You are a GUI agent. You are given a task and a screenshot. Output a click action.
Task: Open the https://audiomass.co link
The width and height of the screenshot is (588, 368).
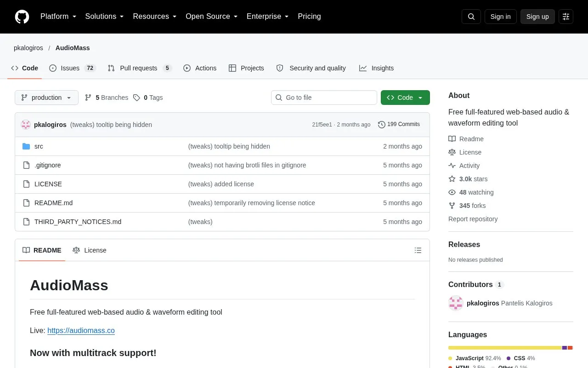coord(81,330)
